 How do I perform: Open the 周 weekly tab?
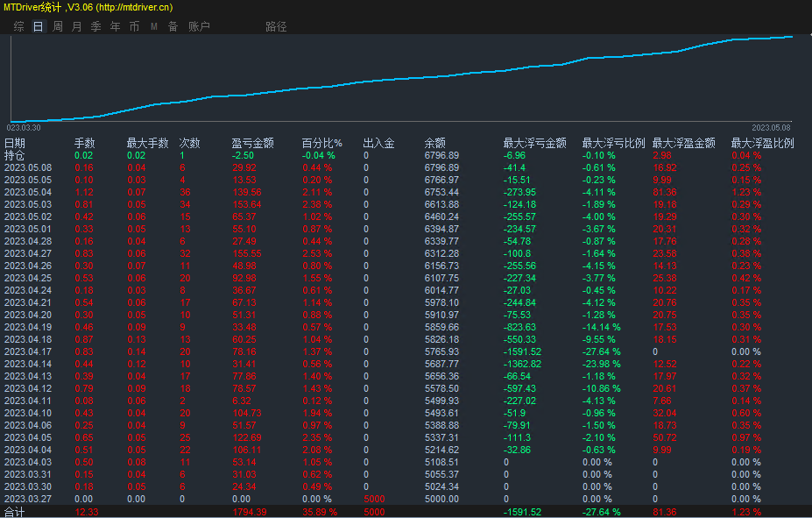pyautogui.click(x=58, y=26)
